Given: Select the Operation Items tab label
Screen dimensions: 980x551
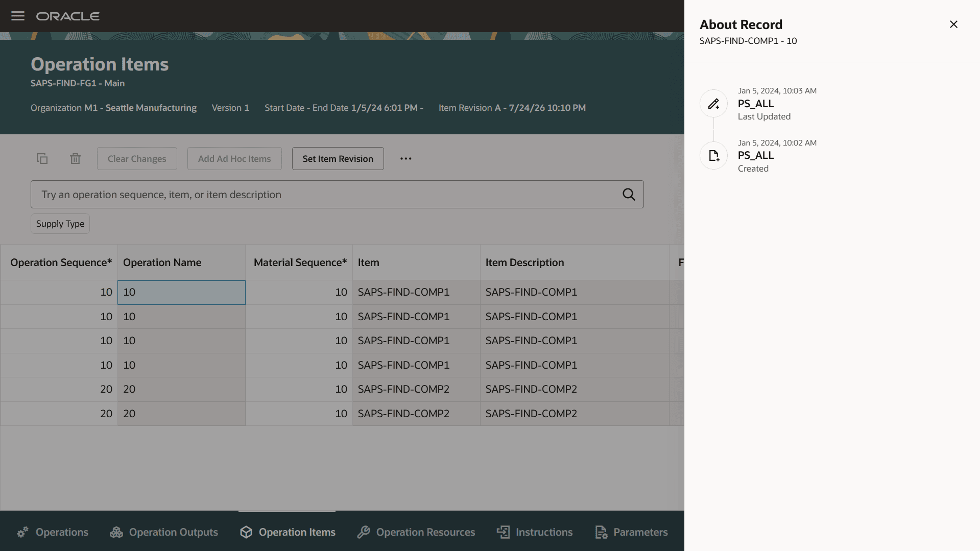Looking at the screenshot, I should [x=297, y=532].
